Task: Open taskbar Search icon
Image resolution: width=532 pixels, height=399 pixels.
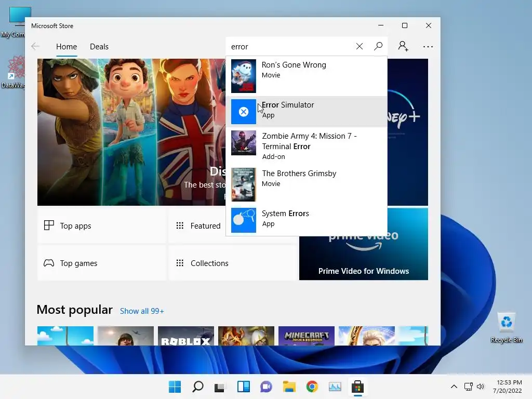Action: click(198, 387)
